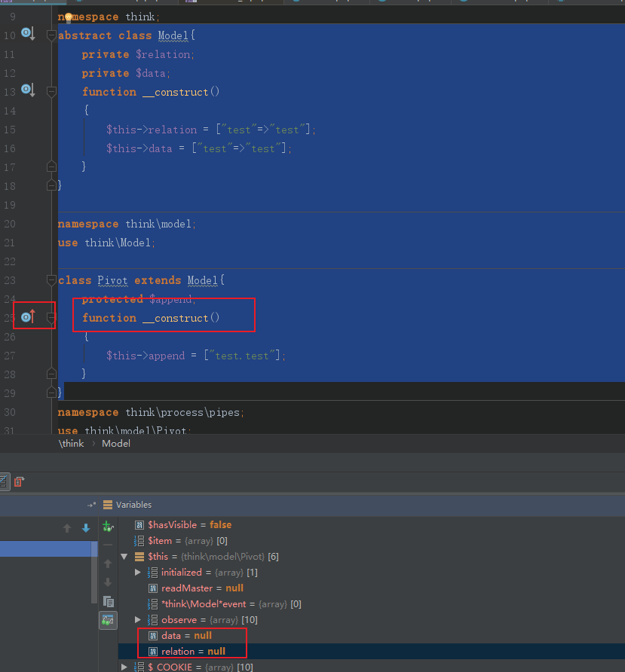Select the $item array row
Viewport: 625px width, 672px height.
[372, 541]
